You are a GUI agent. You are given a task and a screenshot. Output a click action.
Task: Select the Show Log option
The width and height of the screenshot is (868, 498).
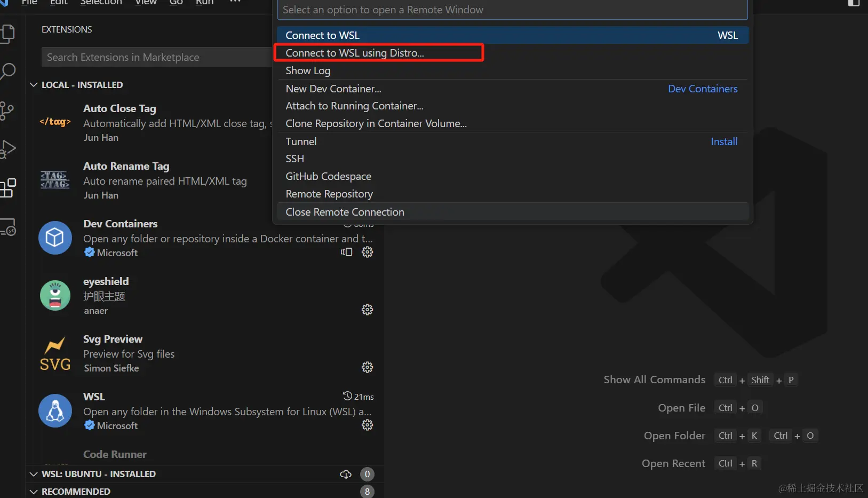click(x=513, y=70)
